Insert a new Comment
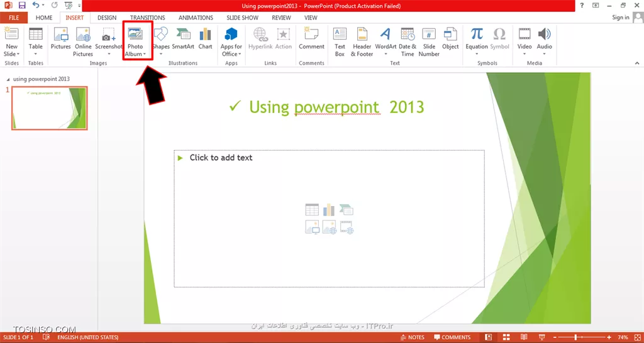644x343 pixels. [312, 39]
